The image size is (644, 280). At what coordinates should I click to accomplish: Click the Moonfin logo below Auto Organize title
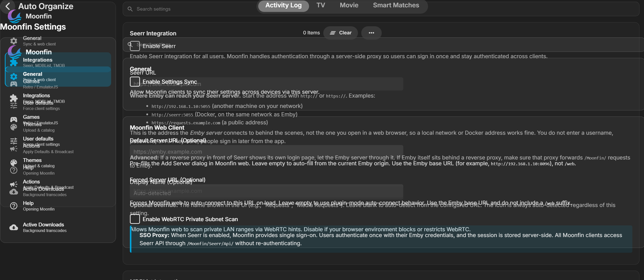pos(14,16)
